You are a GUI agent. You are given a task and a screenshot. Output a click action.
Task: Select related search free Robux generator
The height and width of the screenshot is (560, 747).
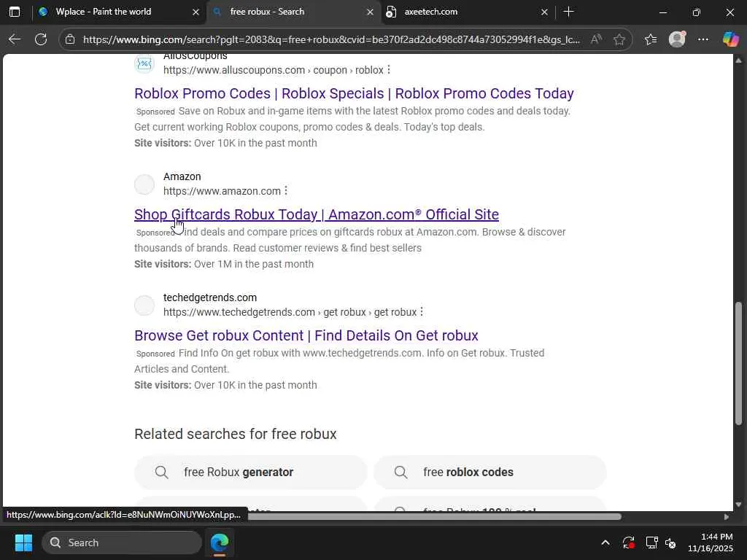251,472
